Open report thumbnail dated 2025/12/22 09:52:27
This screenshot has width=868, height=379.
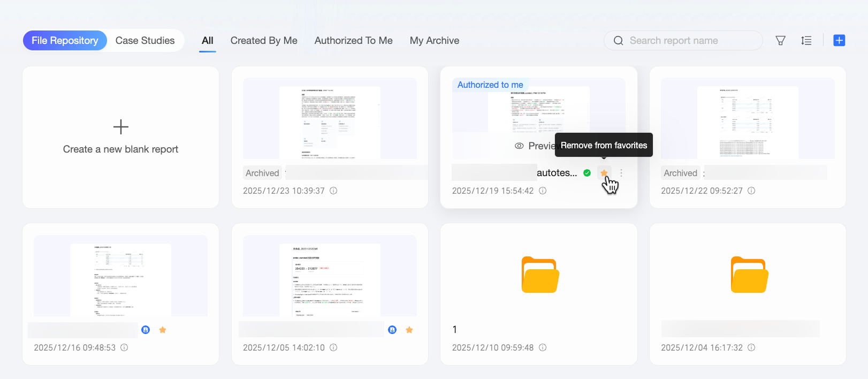click(748, 118)
